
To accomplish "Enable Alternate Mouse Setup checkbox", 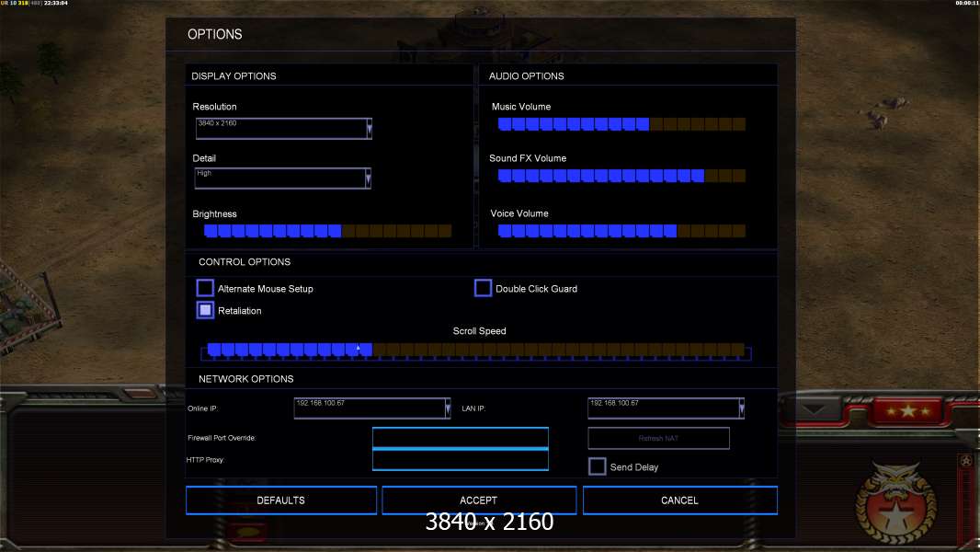I will 205,288.
